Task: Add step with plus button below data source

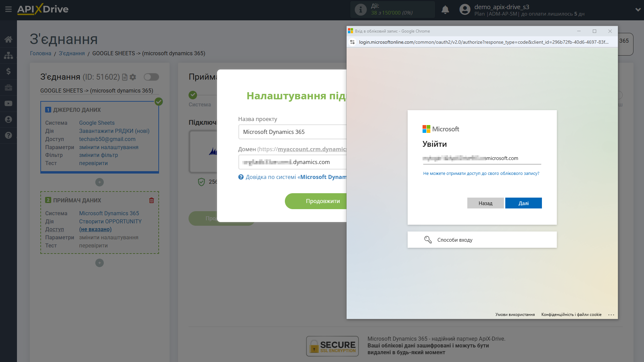Action: [99, 182]
